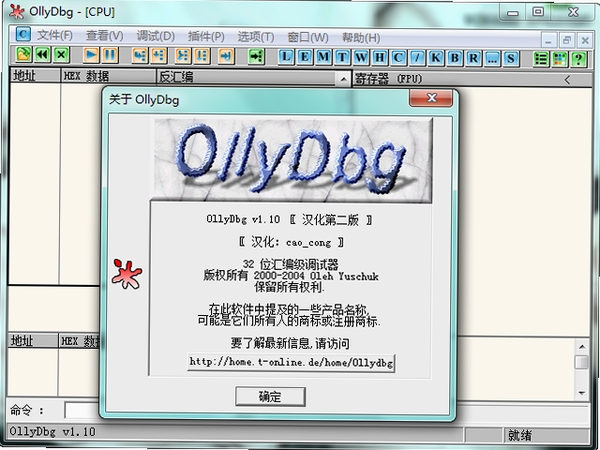The width and height of the screenshot is (600, 450).
Task: Click the Execute till return icon
Action: [226, 56]
